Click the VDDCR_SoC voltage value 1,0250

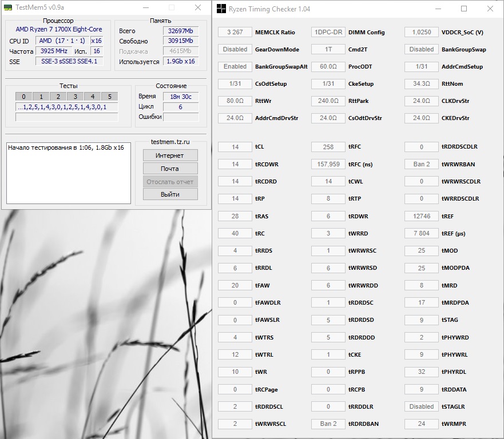click(422, 32)
